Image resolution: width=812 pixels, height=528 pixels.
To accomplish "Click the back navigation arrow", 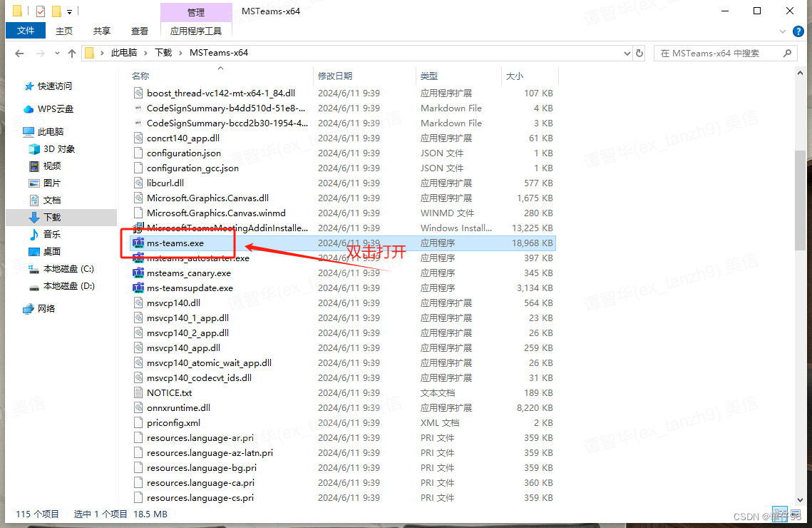I will point(20,53).
